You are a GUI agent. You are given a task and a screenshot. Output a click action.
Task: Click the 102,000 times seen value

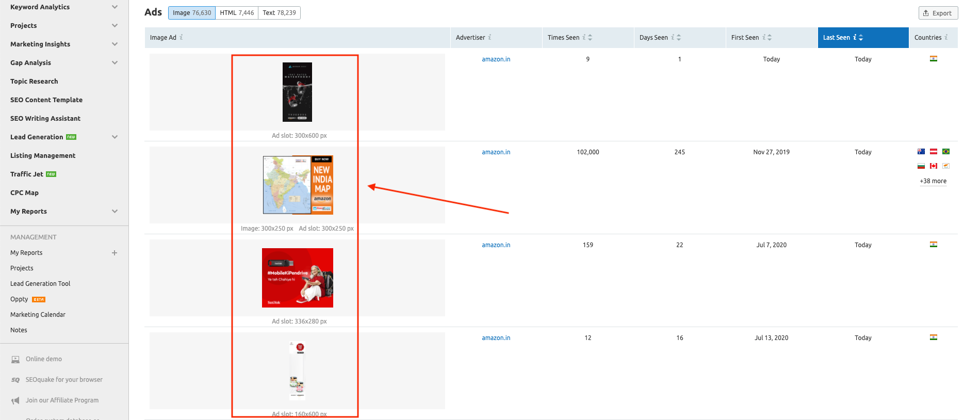point(588,152)
